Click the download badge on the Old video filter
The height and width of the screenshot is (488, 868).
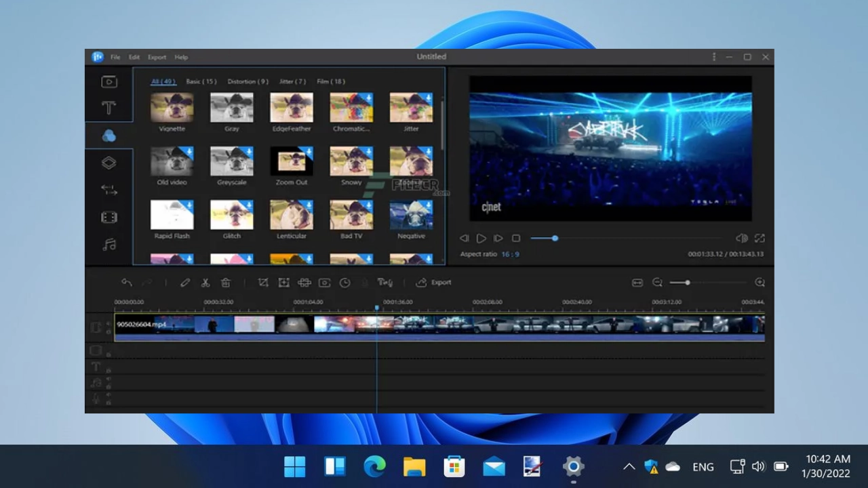190,152
